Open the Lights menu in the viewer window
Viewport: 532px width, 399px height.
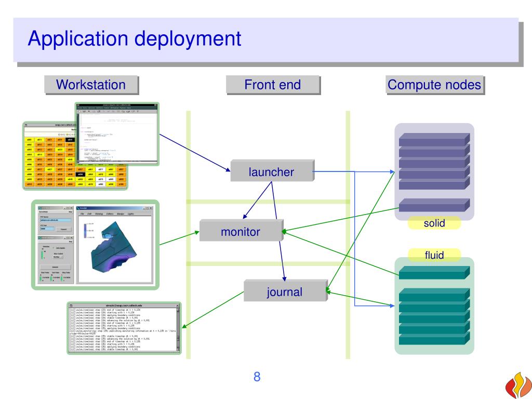(130, 214)
